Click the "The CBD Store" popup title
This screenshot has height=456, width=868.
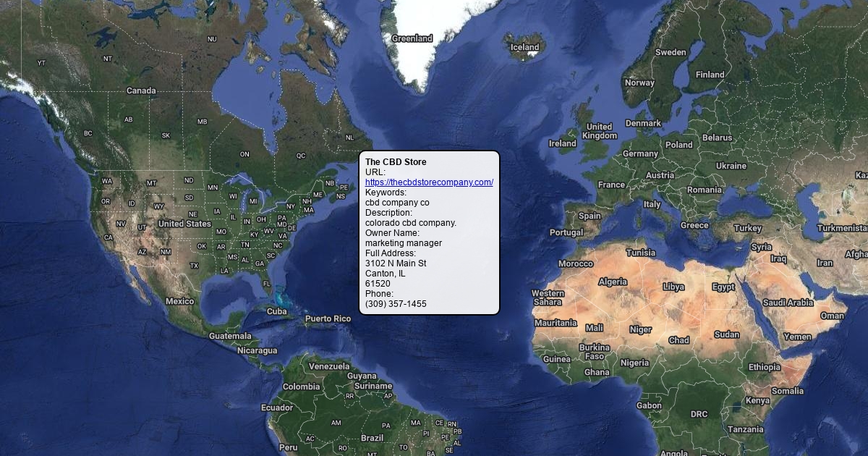click(x=396, y=162)
